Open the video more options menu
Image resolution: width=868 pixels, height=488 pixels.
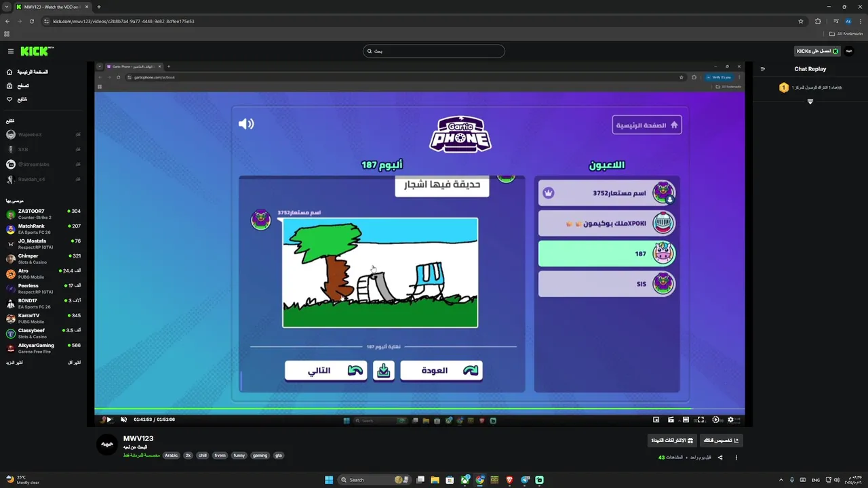coord(736,457)
